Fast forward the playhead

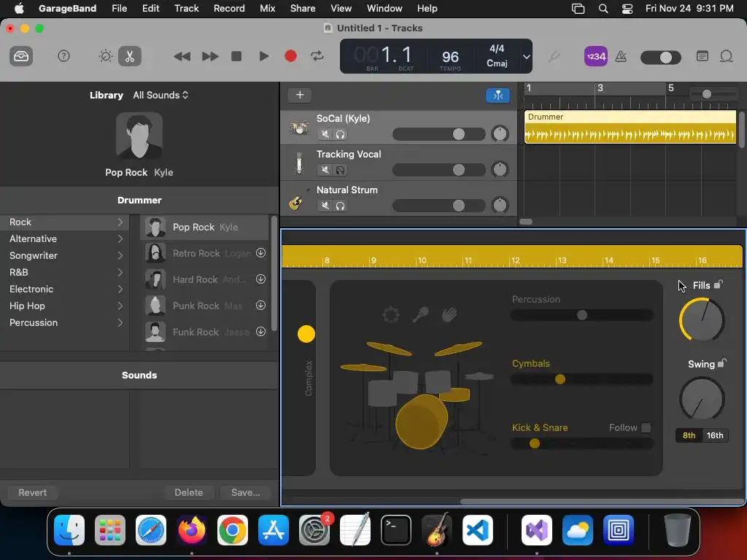point(209,57)
